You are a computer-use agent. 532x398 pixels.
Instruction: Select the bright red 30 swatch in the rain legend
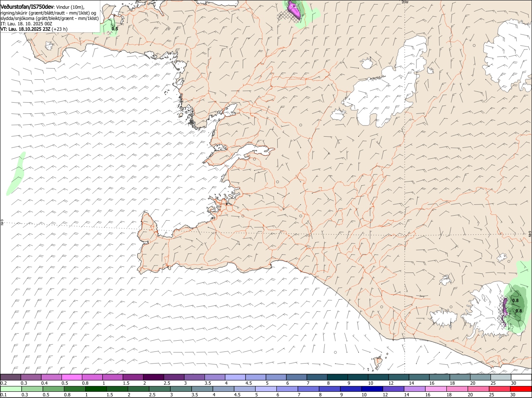coord(521,389)
